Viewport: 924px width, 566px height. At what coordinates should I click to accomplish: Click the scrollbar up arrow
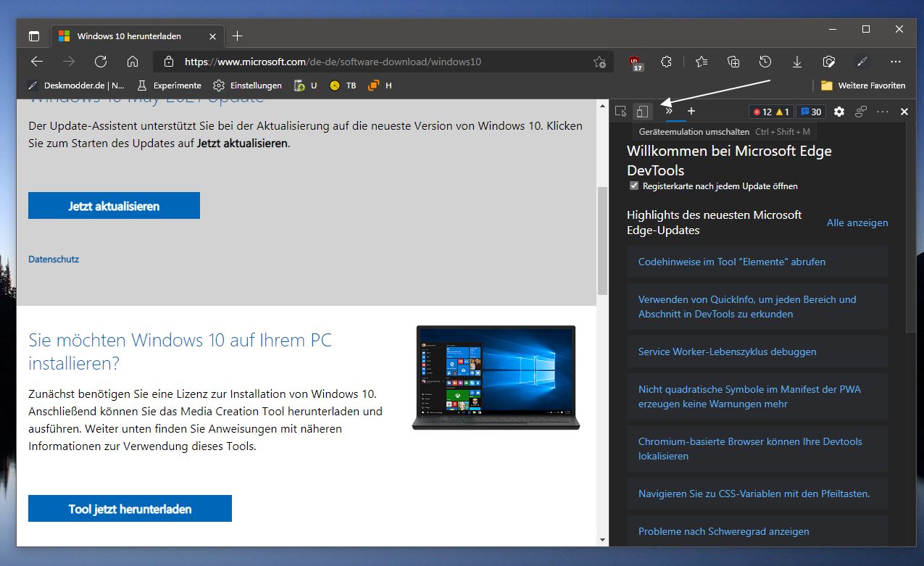[602, 105]
